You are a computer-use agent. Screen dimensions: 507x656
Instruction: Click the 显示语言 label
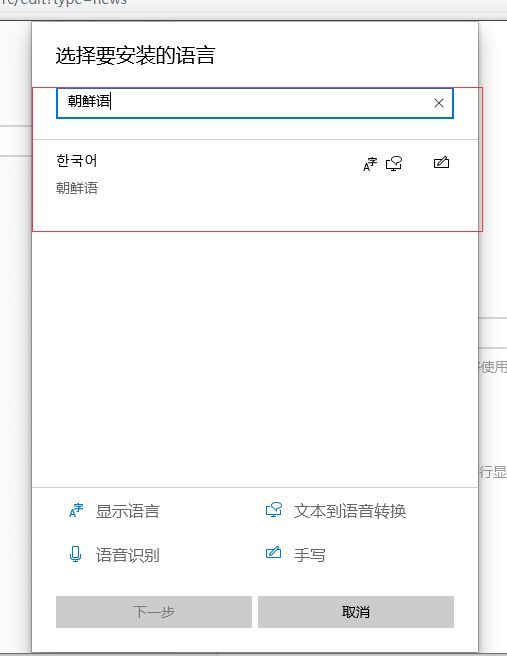point(128,511)
